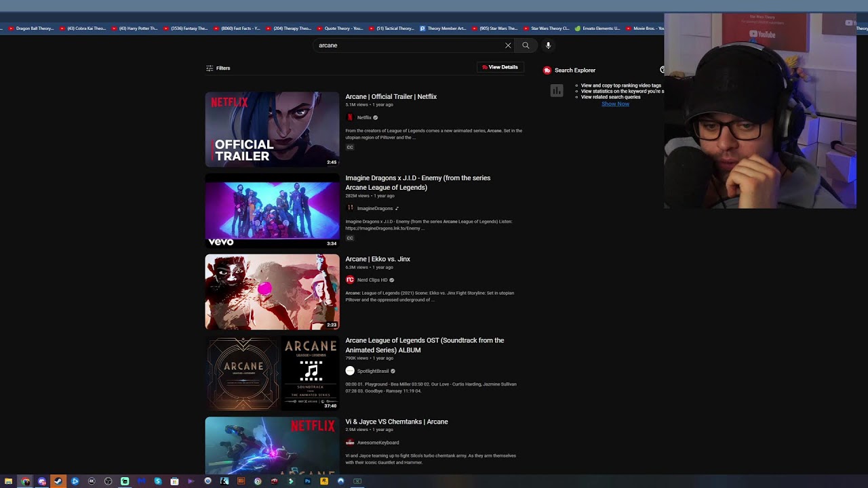868x488 pixels.
Task: Click the CC badge on the Enemy video result
Action: 350,238
